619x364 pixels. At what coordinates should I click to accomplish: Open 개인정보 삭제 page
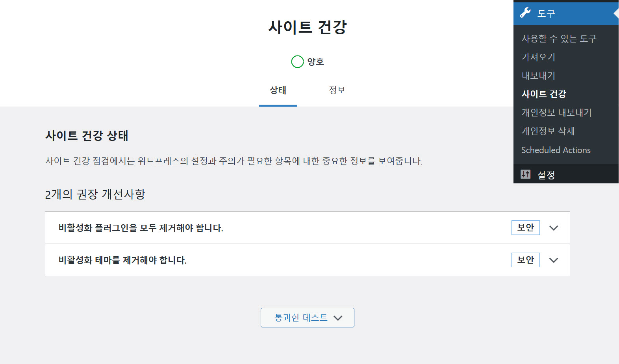coord(548,131)
